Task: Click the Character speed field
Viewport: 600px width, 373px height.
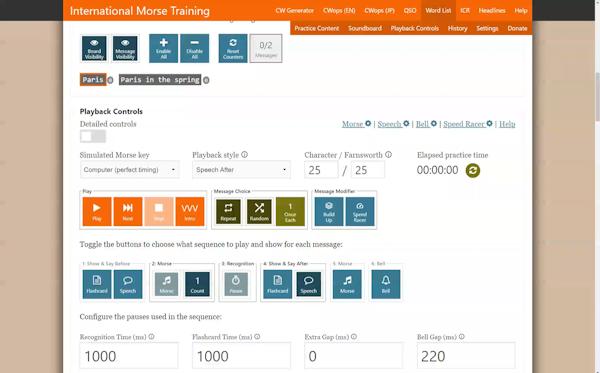Action: pyautogui.click(x=321, y=170)
